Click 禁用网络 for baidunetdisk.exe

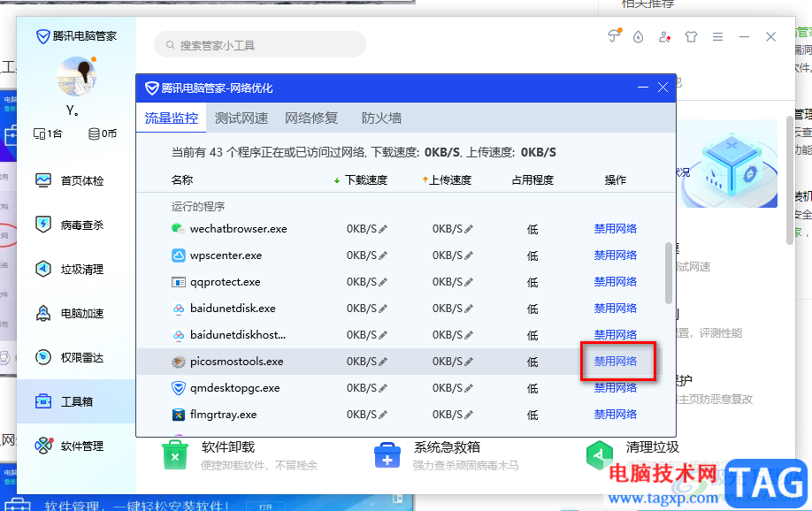point(616,309)
